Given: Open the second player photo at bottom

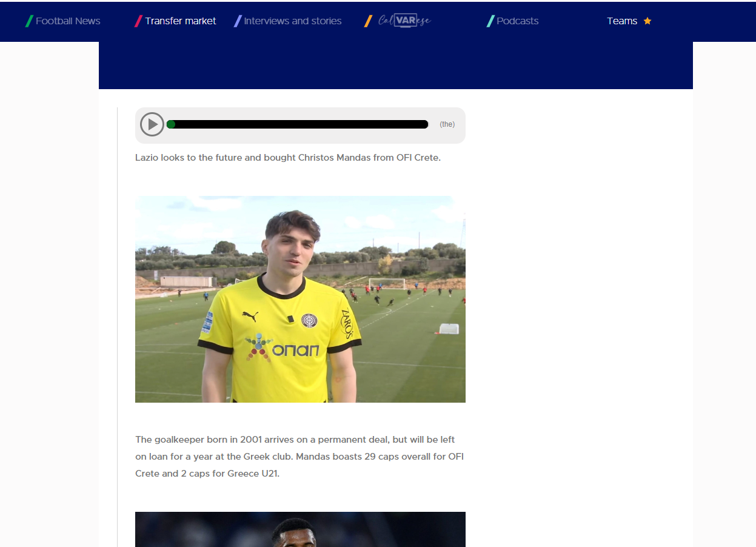Looking at the screenshot, I should coord(300,529).
